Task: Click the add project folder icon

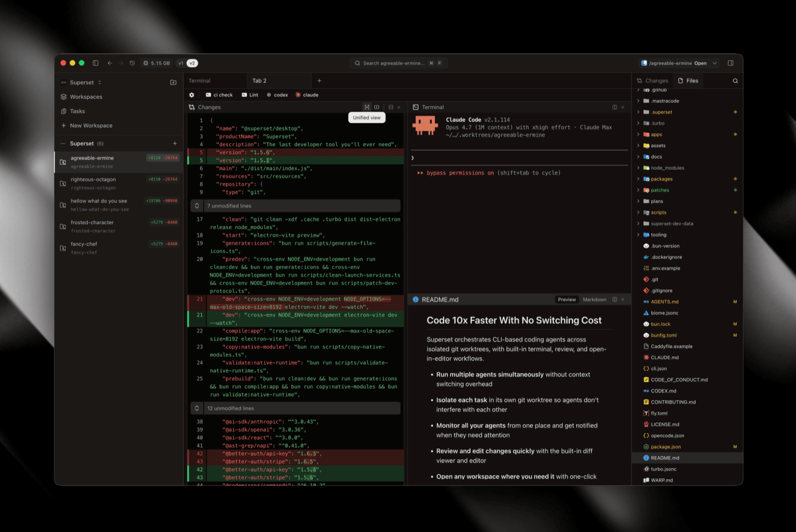Action: (x=173, y=83)
